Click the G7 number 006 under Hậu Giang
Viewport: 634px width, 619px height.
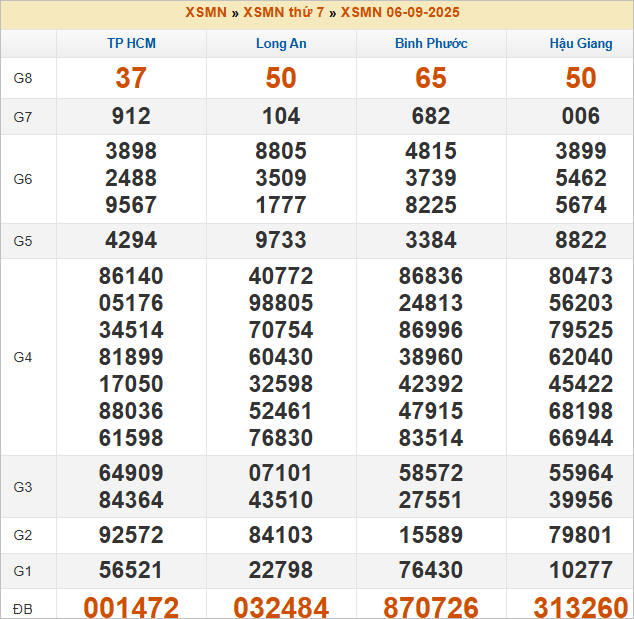[x=581, y=116]
